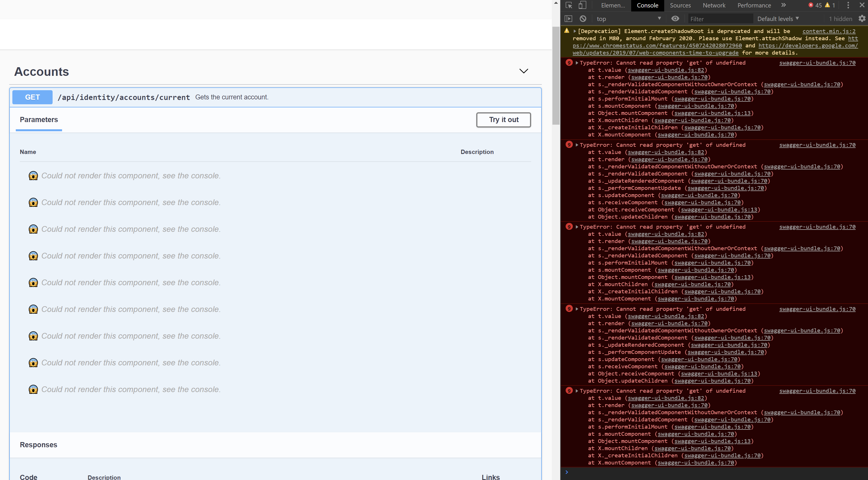Click the Try it out button
The height and width of the screenshot is (480, 868).
pos(504,119)
